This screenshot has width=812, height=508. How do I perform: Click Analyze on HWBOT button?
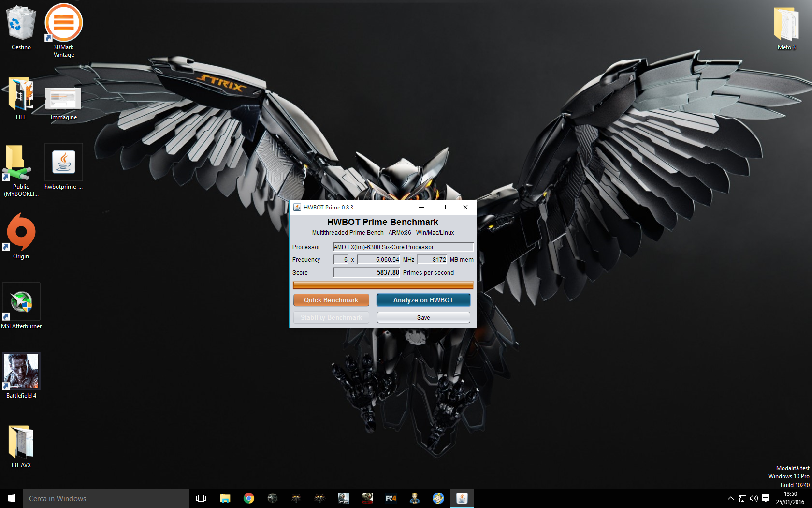tap(423, 300)
